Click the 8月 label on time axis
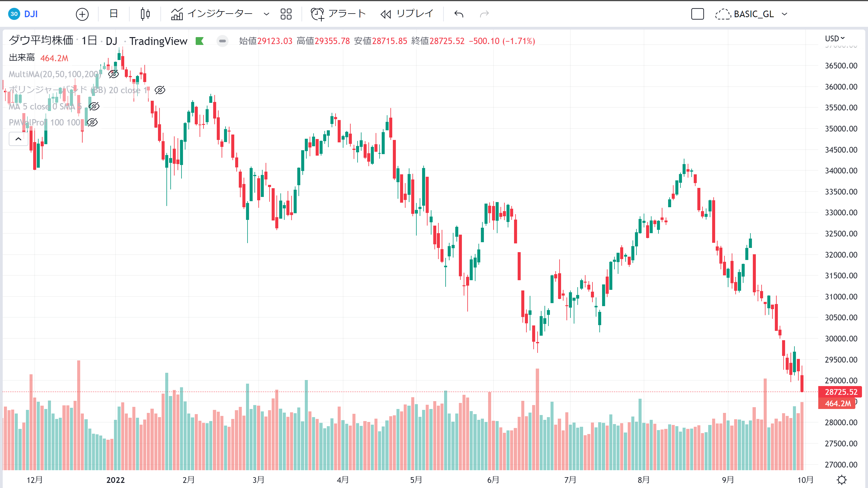Image resolution: width=868 pixels, height=488 pixels. (643, 480)
